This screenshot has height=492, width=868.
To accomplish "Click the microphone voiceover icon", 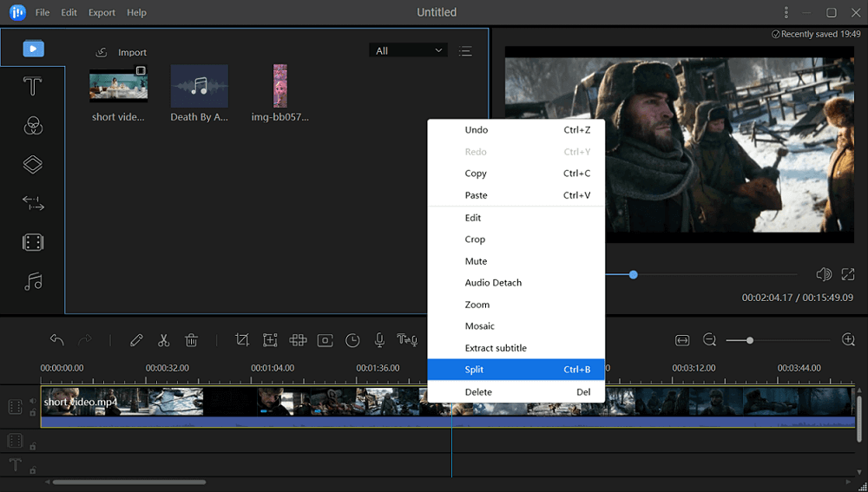I will tap(379, 340).
